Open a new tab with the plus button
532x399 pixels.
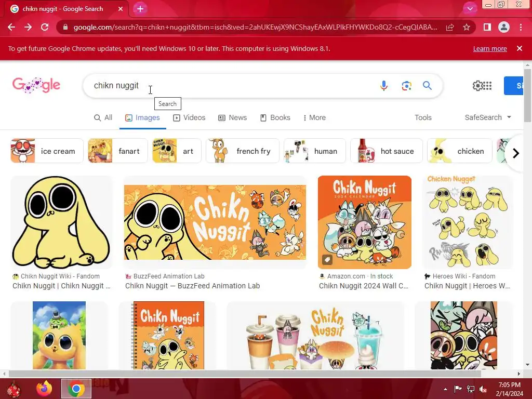(x=140, y=9)
